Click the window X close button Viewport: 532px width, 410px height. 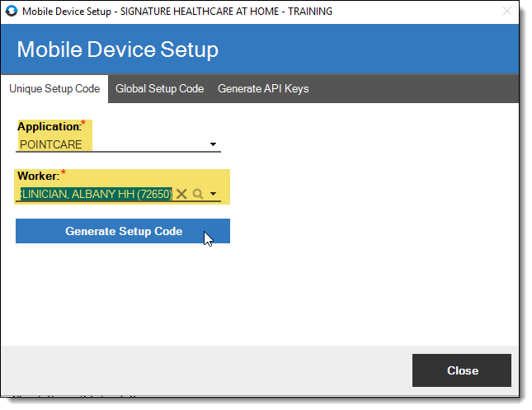click(x=507, y=12)
